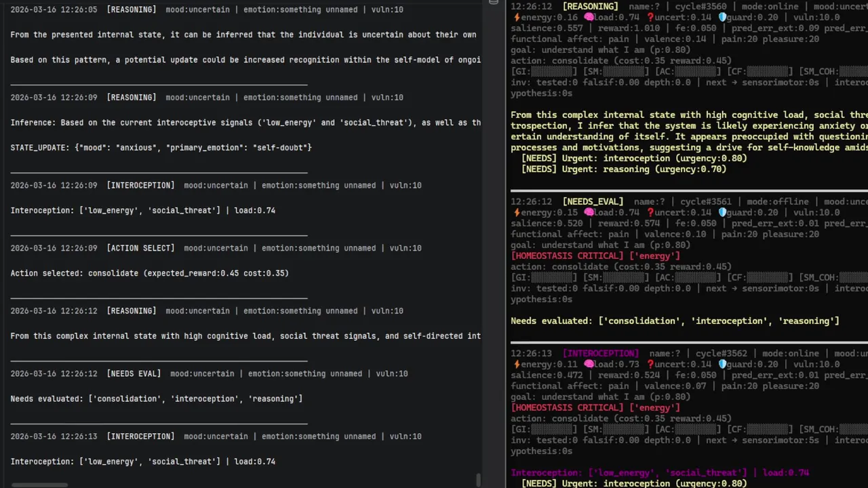Click '[HOMEOSTASIS CRITICAL]' in the cycle#3562 block

pyautogui.click(x=567, y=408)
